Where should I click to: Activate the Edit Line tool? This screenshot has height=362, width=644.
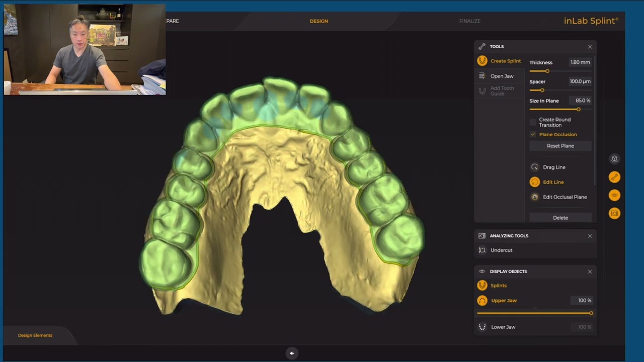click(547, 182)
